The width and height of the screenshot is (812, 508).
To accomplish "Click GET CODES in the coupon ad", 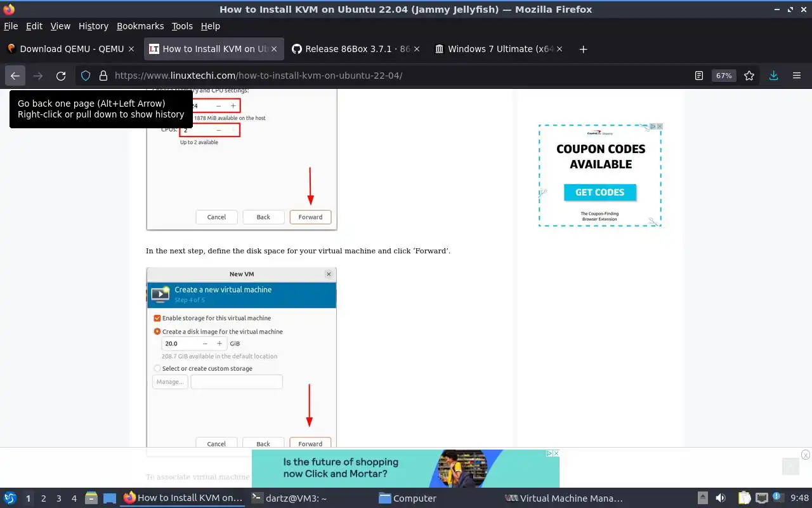I will (600, 192).
